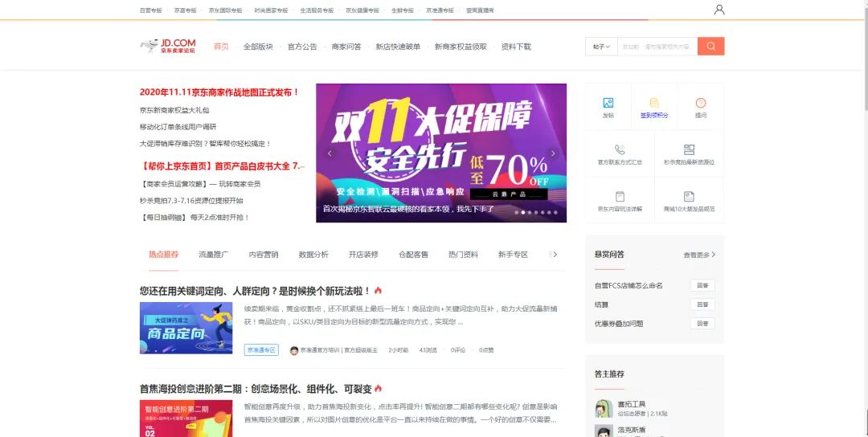Switch to 新手专区 tab
The width and height of the screenshot is (868, 437).
[513, 255]
